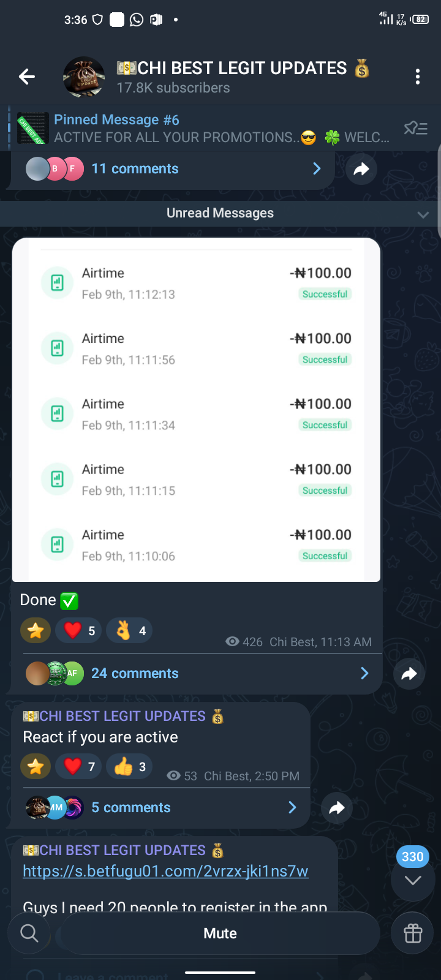Jump to bottom via 330 unread button
The width and height of the screenshot is (441, 980).
pyautogui.click(x=413, y=879)
